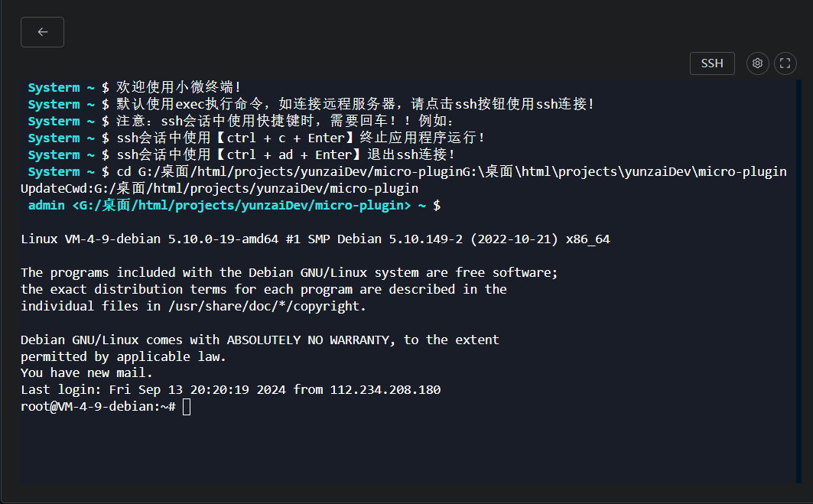The height and width of the screenshot is (504, 813).
Task: Click the Linux VM-4-9-debian kernel line
Action: coord(315,239)
